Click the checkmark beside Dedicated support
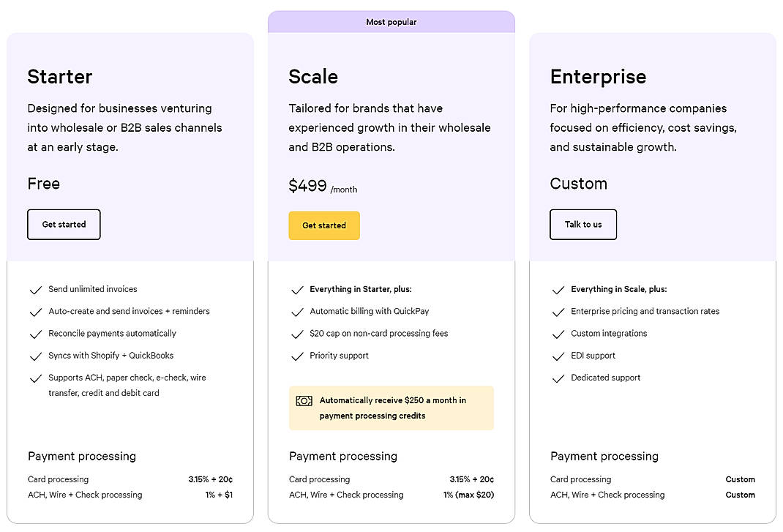 pyautogui.click(x=558, y=378)
